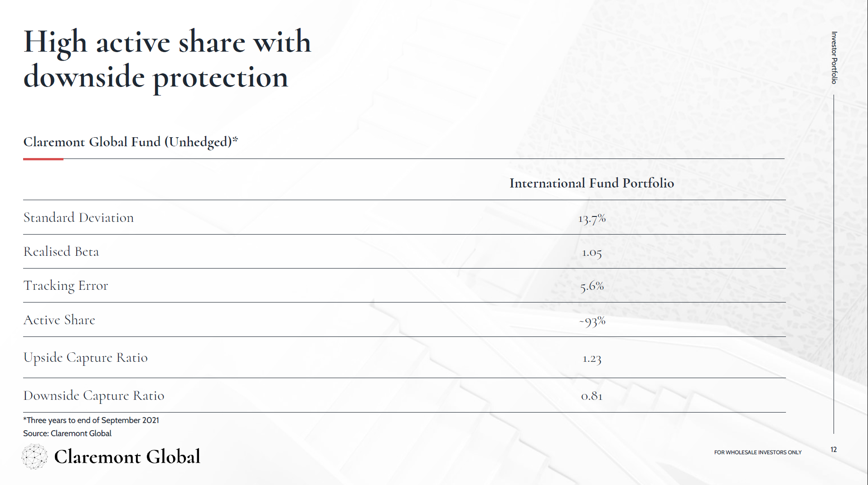The height and width of the screenshot is (485, 868).
Task: Select the "Downside Capture Ratio" row label
Action: [x=94, y=396]
